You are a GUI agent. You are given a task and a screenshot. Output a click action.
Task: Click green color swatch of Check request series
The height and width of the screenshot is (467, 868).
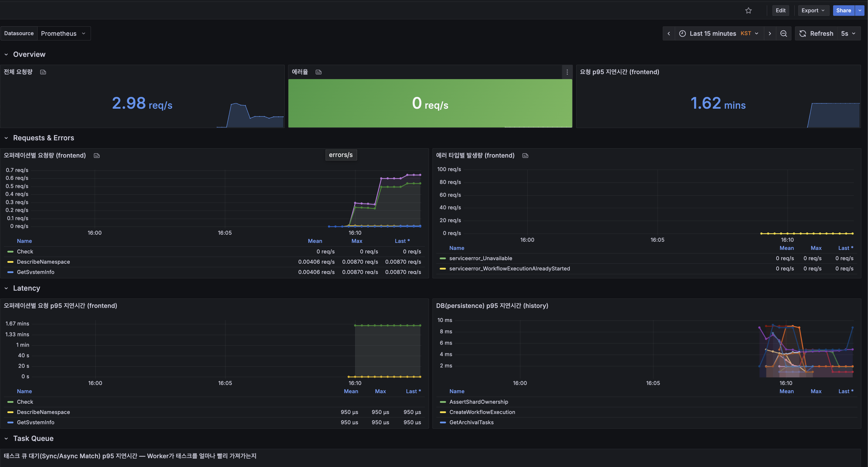tap(11, 251)
